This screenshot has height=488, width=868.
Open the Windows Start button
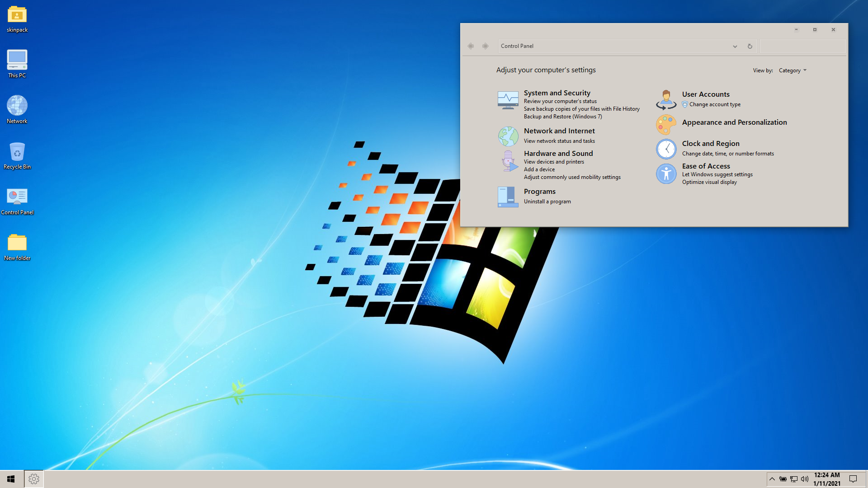pos(11,479)
